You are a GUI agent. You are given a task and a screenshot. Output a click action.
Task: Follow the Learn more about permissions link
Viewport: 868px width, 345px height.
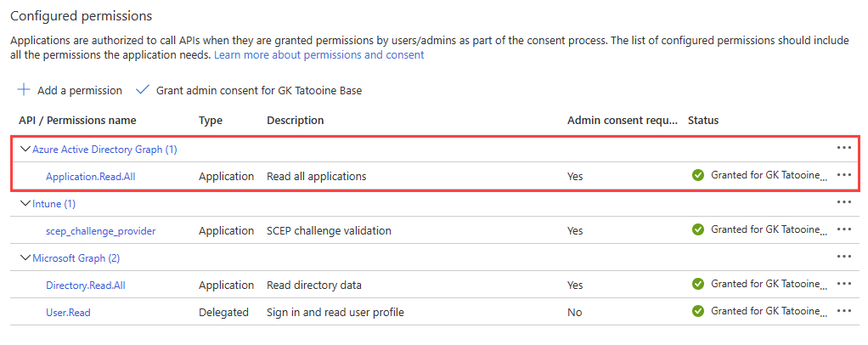pos(318,54)
